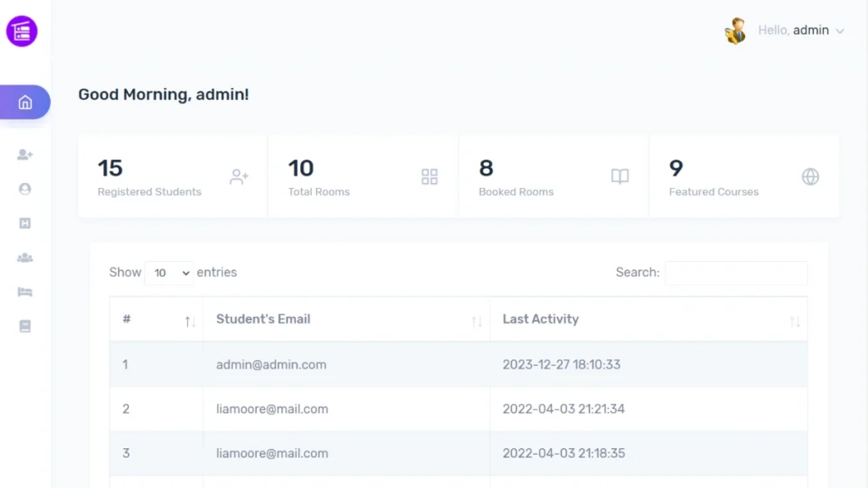Open the hostel H sidebar icon
Screen dimensions: 868x488
[x=25, y=223]
